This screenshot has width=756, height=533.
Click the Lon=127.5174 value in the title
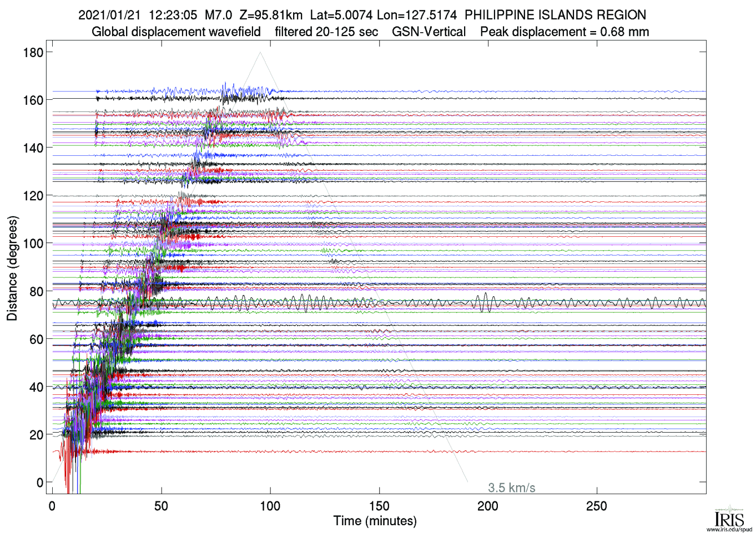(416, 15)
